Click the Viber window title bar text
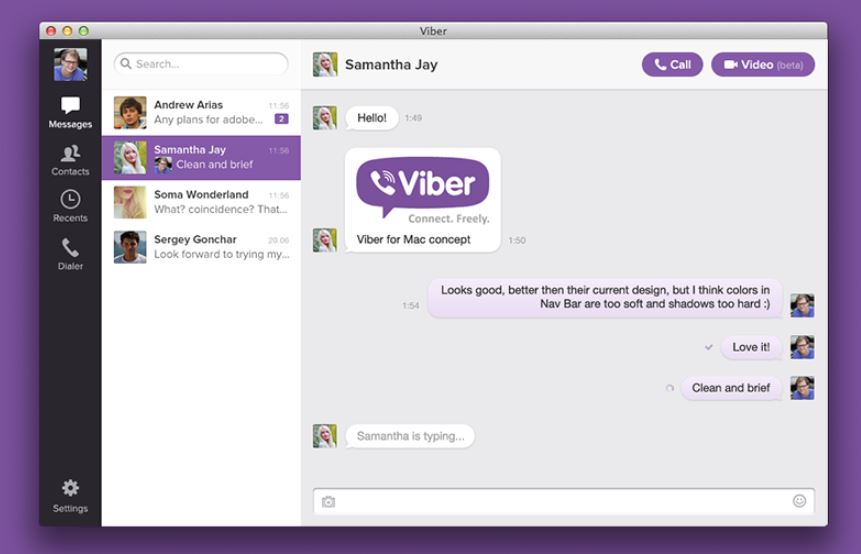 coord(433,31)
